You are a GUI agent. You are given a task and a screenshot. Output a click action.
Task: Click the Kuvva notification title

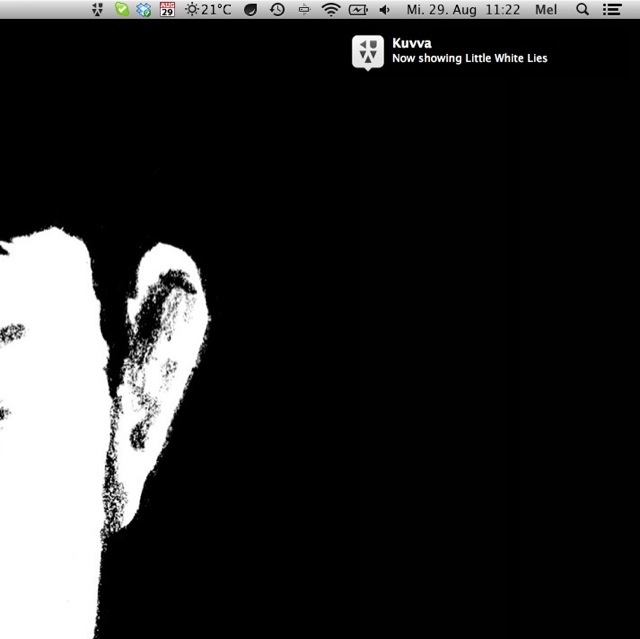(x=412, y=43)
